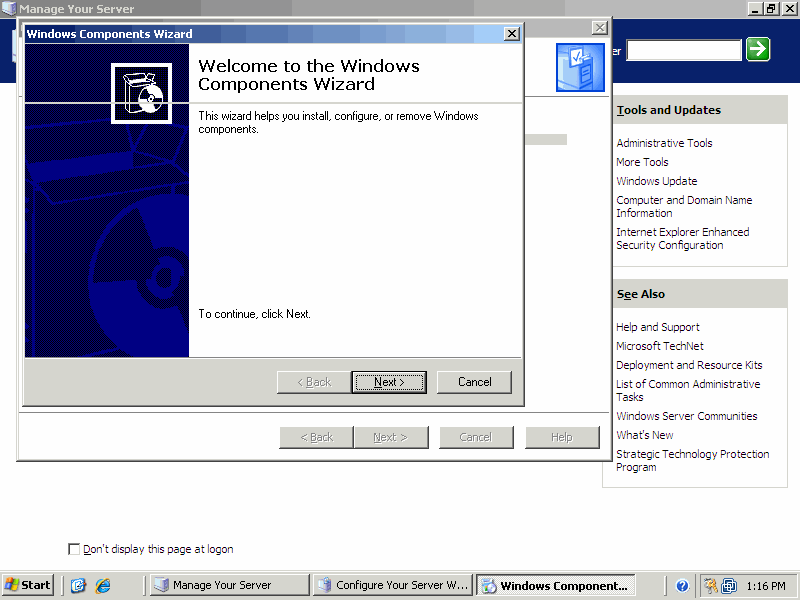800x600 pixels.
Task: Click the system clock showing 1:16 PM
Action: pyautogui.click(x=766, y=586)
